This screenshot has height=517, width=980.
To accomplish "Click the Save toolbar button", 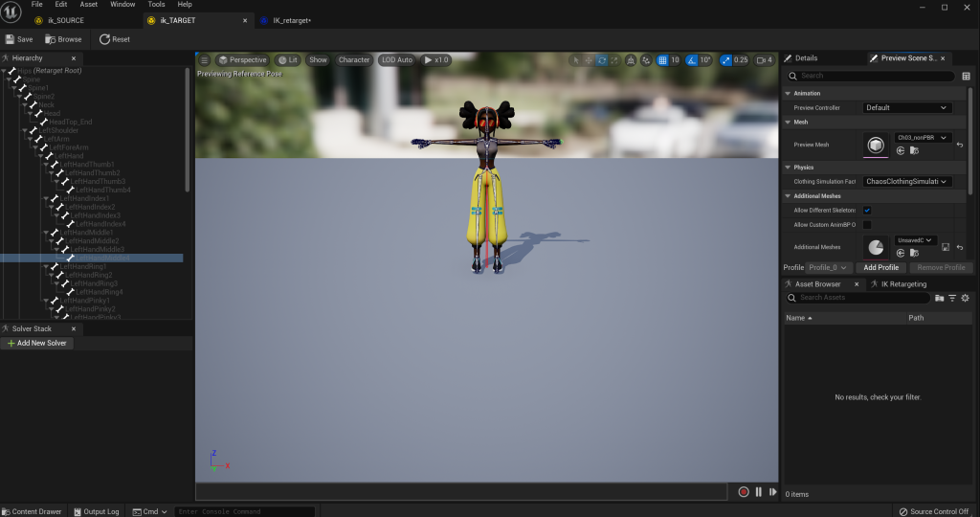I will tap(19, 39).
